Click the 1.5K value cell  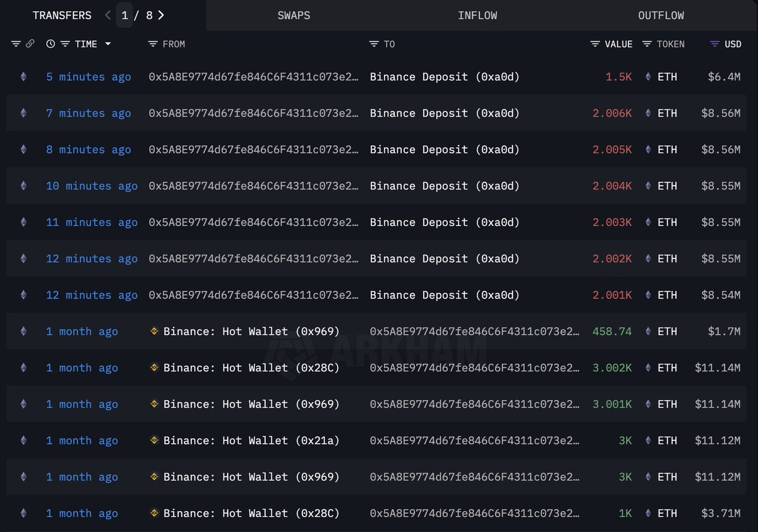[619, 77]
